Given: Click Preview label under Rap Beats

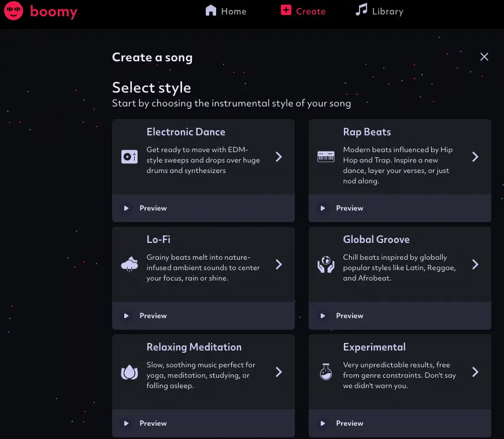Looking at the screenshot, I should [350, 208].
